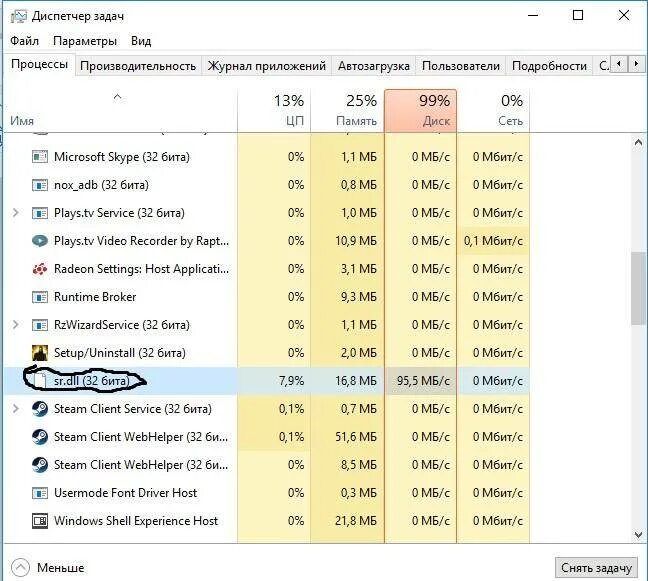
Task: Click the Radeon Settings host icon
Action: 40,269
